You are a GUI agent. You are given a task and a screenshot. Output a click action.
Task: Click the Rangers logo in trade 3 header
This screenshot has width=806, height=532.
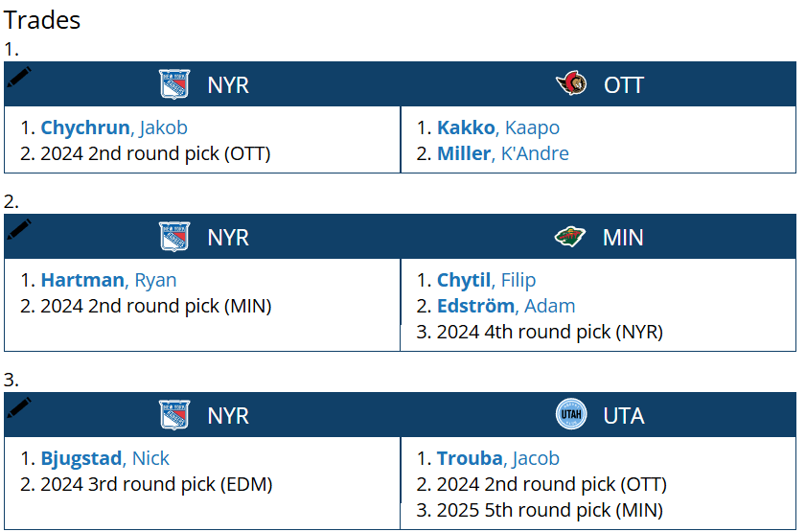click(x=174, y=415)
